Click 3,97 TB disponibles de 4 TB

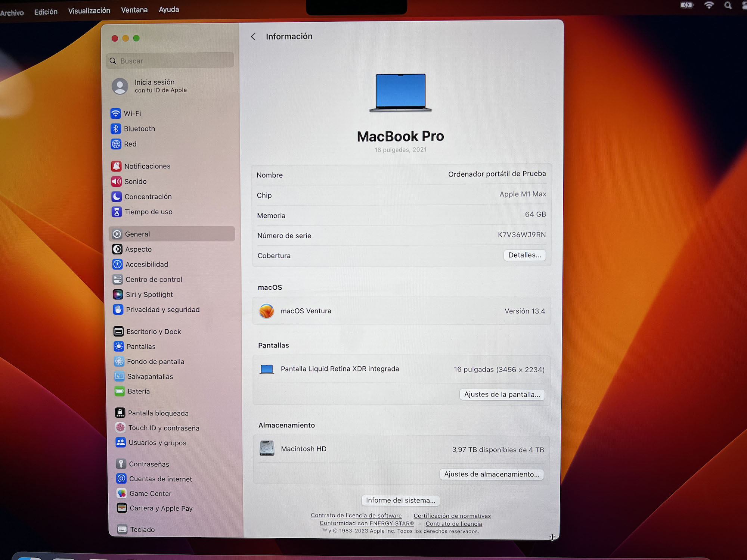tap(498, 450)
